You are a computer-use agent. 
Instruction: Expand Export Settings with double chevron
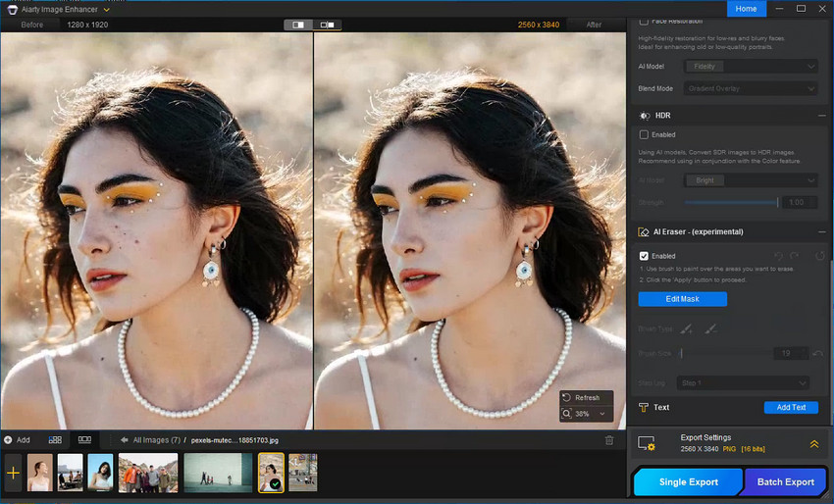[x=814, y=444]
